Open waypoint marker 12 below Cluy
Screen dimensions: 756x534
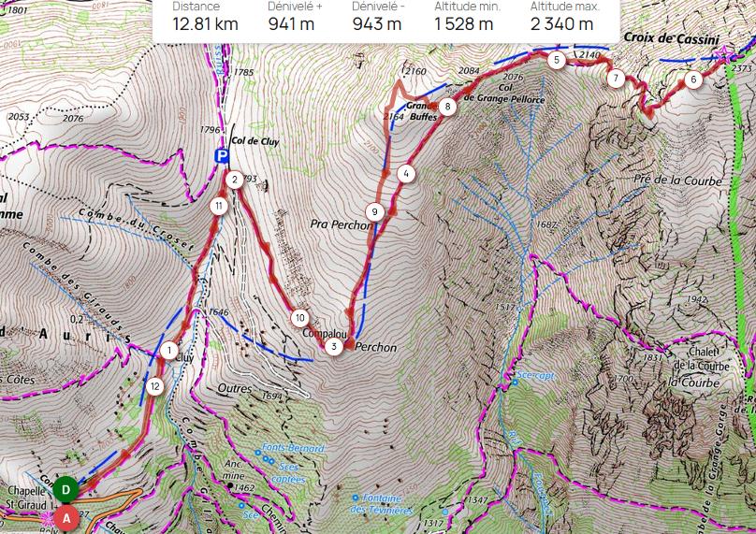154,386
